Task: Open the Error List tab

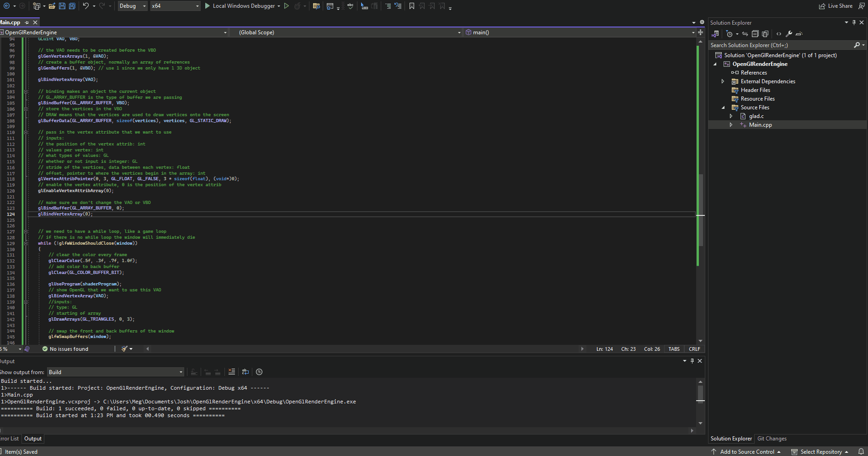Action: click(x=9, y=439)
